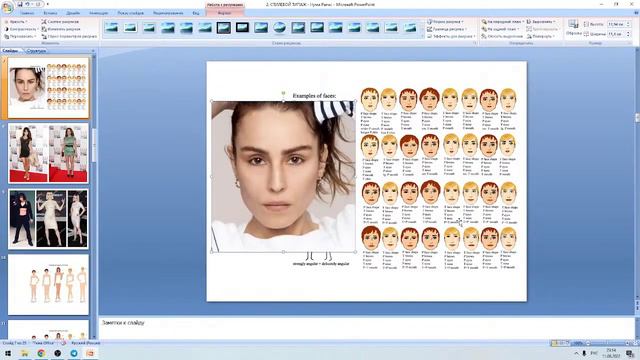Open Область выделения selection pane
The image size is (640, 360).
[x=502, y=36]
